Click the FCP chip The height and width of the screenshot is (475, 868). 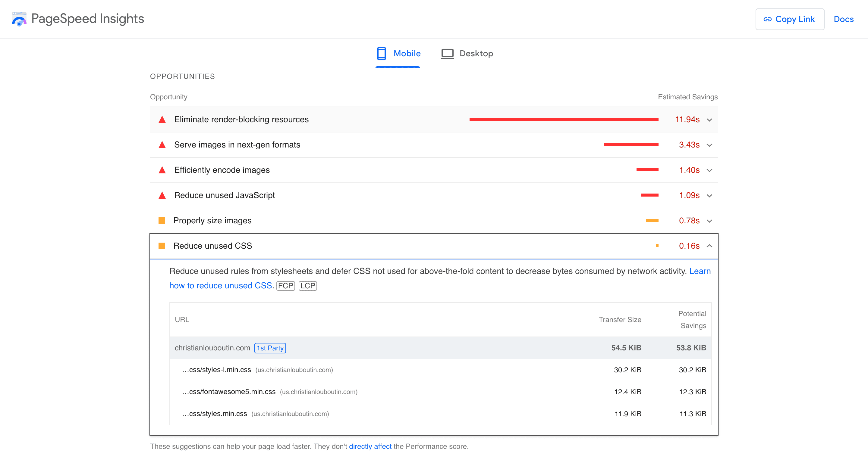pyautogui.click(x=285, y=285)
